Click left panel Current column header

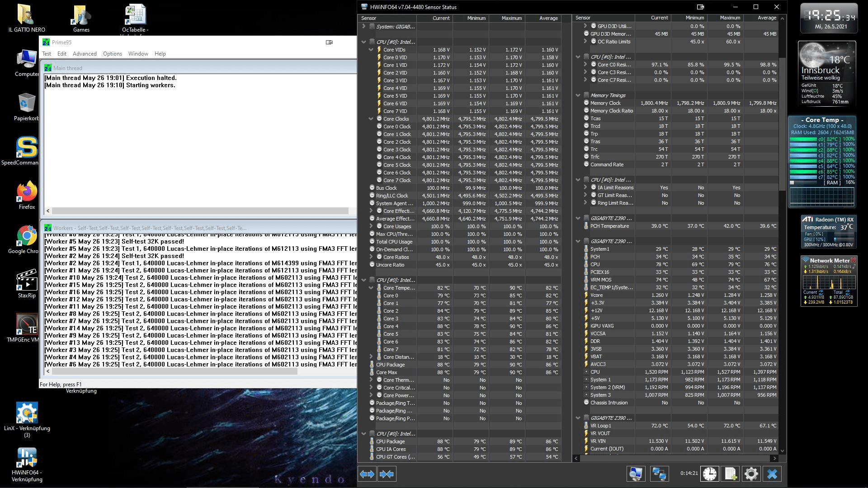[x=434, y=18]
